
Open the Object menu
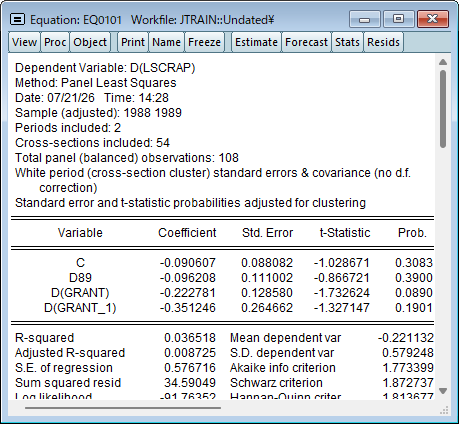point(90,42)
